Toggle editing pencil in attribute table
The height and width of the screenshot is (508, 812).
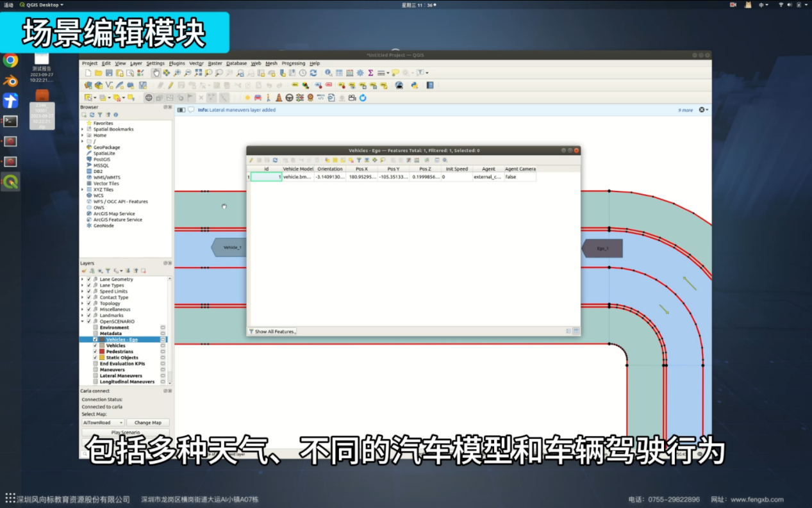251,160
